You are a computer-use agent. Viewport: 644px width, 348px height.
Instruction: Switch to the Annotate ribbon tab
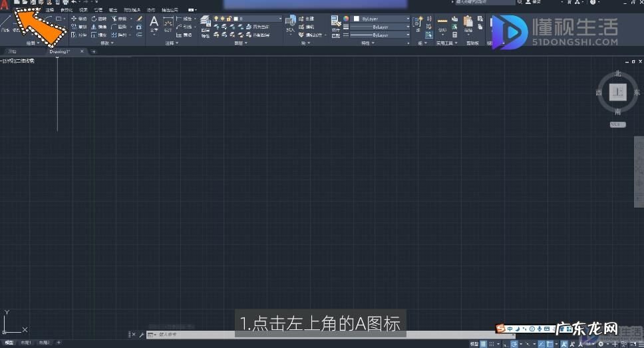[50, 10]
